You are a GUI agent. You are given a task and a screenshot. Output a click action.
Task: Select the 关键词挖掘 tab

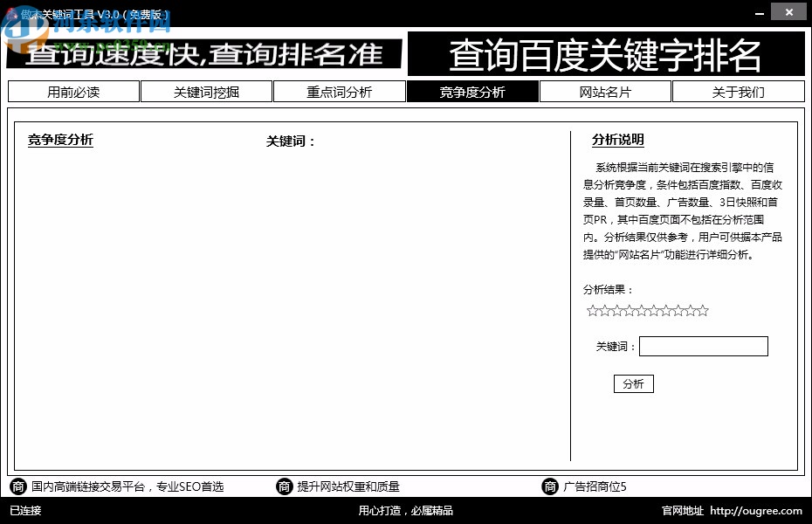click(x=206, y=91)
